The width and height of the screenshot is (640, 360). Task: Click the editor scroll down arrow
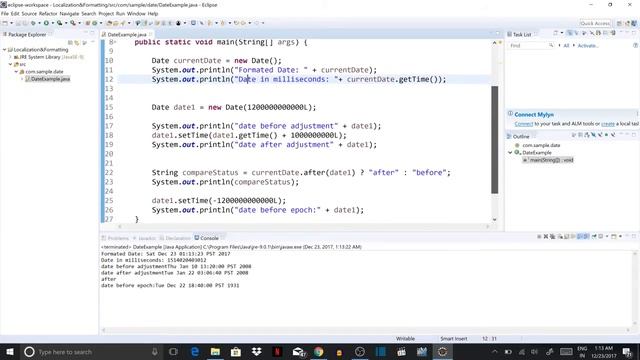(x=494, y=220)
